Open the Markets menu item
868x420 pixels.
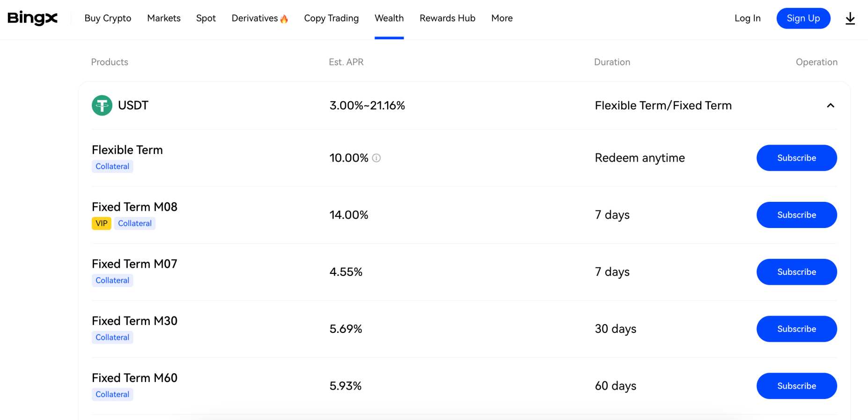click(164, 18)
